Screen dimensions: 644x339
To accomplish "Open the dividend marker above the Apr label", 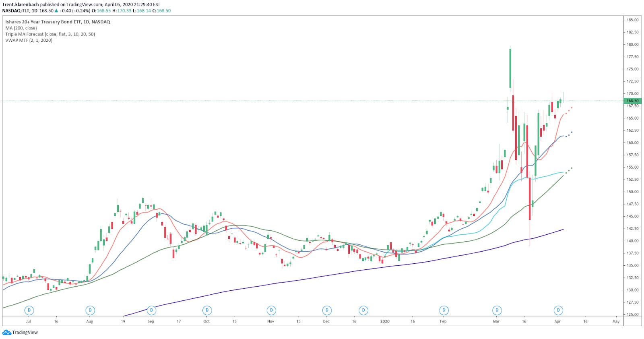I will (558, 310).
